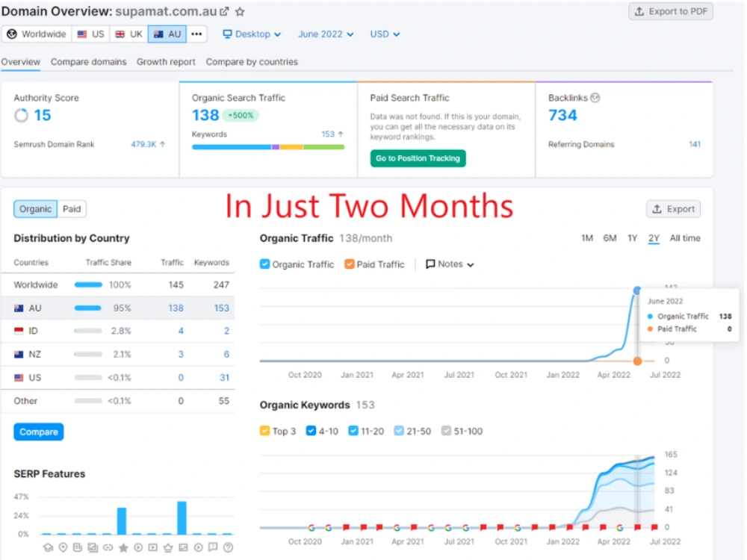The width and height of the screenshot is (747, 560).
Task: Click Export to PDF button
Action: click(x=671, y=11)
